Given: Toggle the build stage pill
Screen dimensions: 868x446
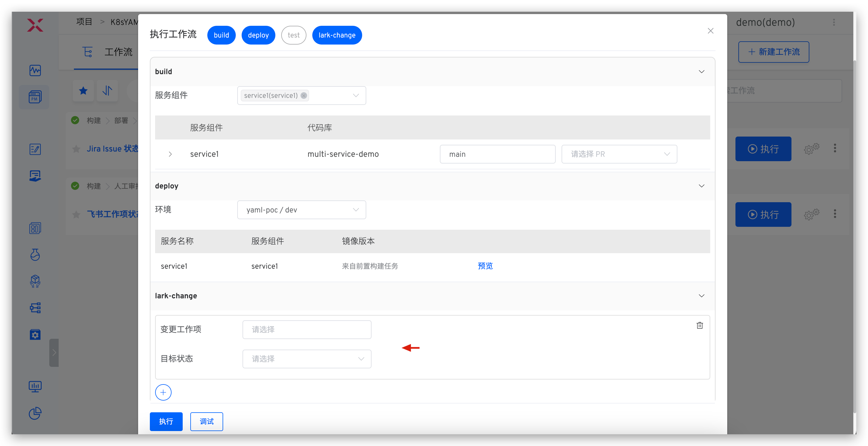Looking at the screenshot, I should pos(221,35).
